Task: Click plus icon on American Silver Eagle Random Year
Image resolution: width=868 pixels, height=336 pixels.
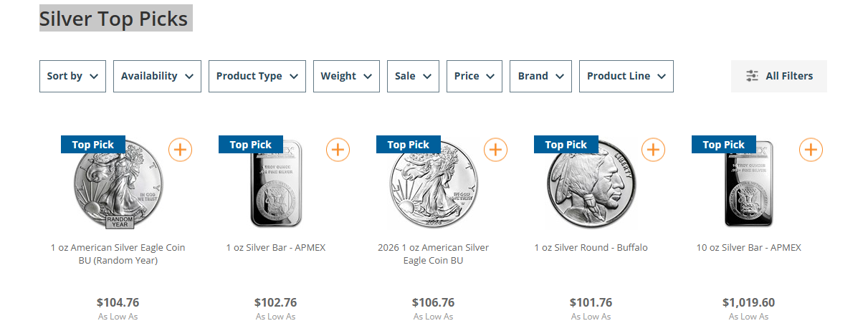Action: pyautogui.click(x=181, y=150)
